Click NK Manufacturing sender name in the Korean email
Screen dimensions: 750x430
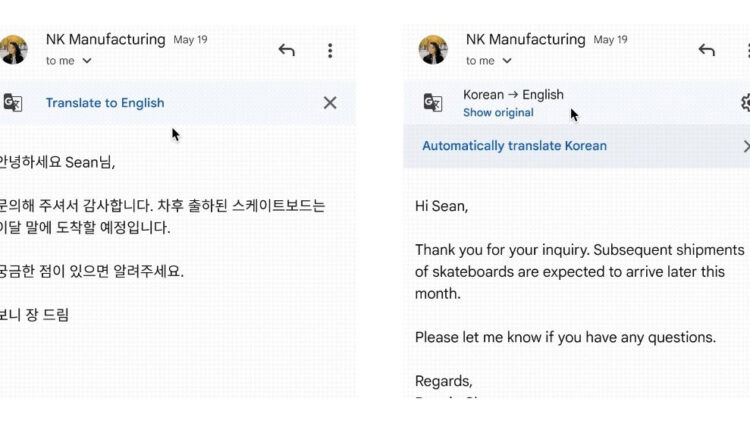(105, 40)
